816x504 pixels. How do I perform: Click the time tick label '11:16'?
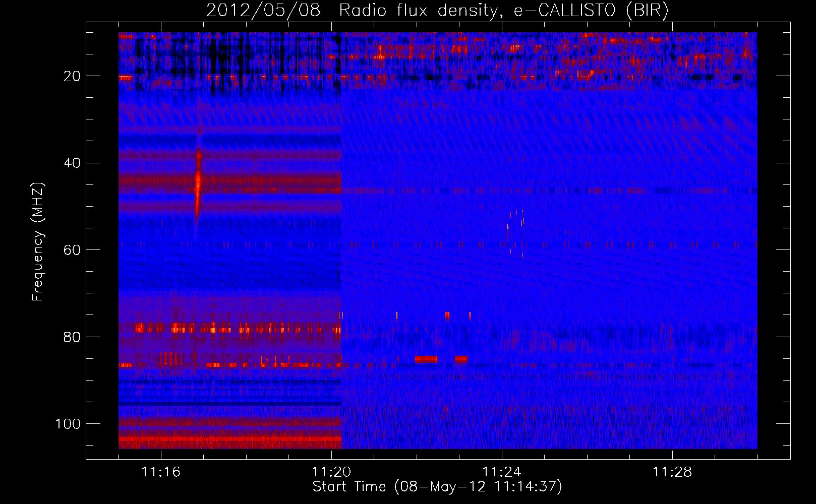(x=161, y=472)
